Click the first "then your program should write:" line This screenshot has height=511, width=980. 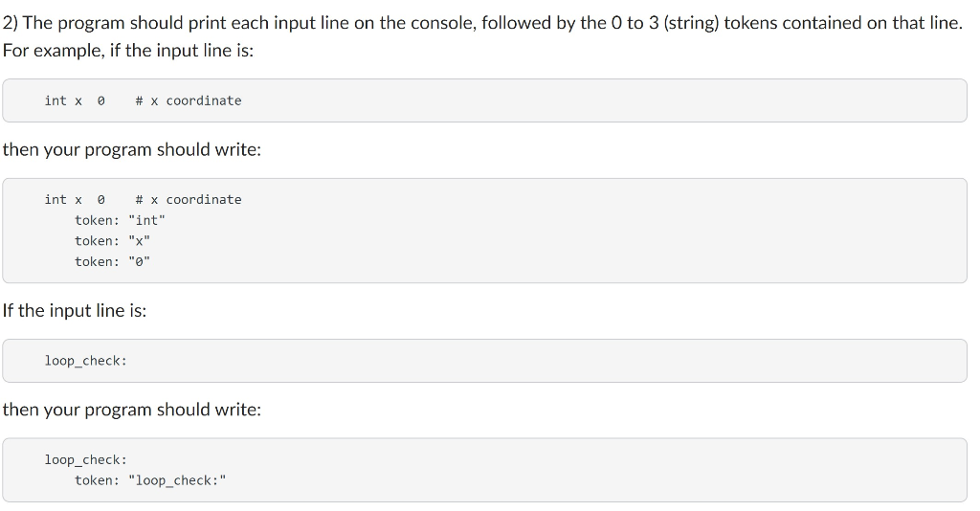point(132,150)
